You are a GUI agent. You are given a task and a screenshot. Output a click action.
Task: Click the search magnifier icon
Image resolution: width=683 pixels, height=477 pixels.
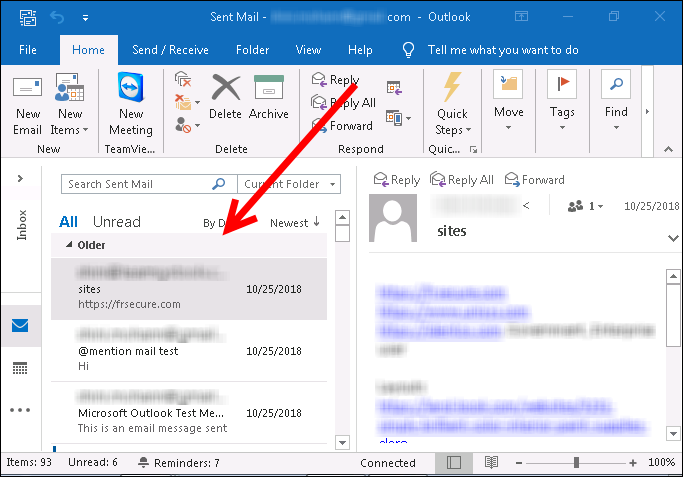[219, 184]
